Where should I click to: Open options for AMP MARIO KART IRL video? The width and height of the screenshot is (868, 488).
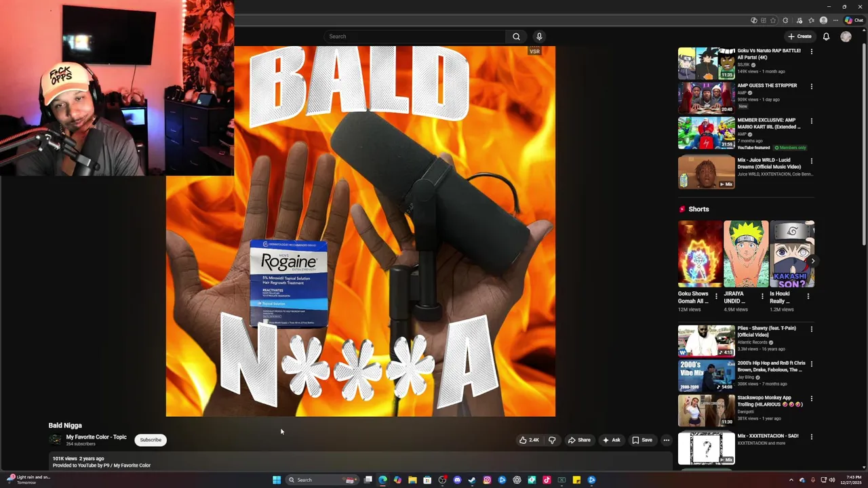811,121
